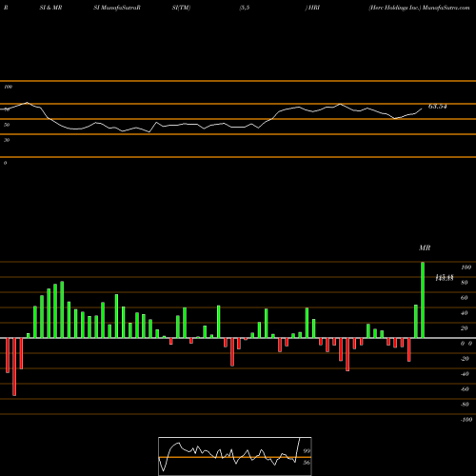
Task: Click the SI(TM) header label
Action: (x=181, y=8)
